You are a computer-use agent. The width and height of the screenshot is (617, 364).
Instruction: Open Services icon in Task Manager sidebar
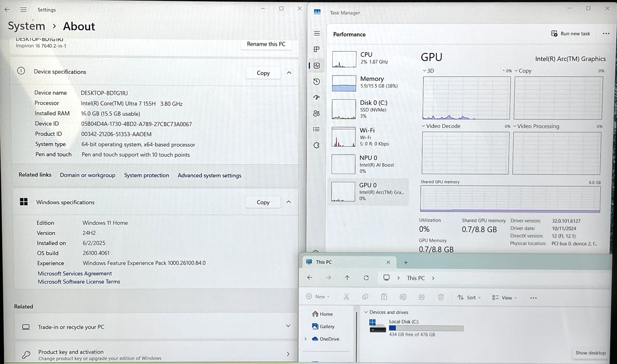click(x=317, y=145)
